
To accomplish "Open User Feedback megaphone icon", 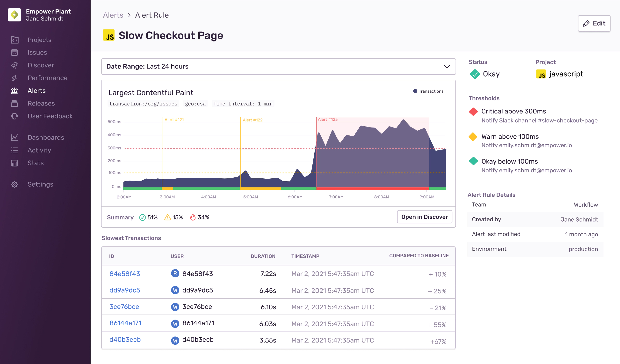I will tap(15, 116).
